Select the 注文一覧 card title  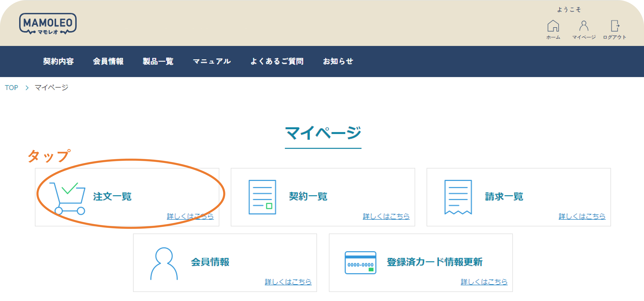(112, 197)
